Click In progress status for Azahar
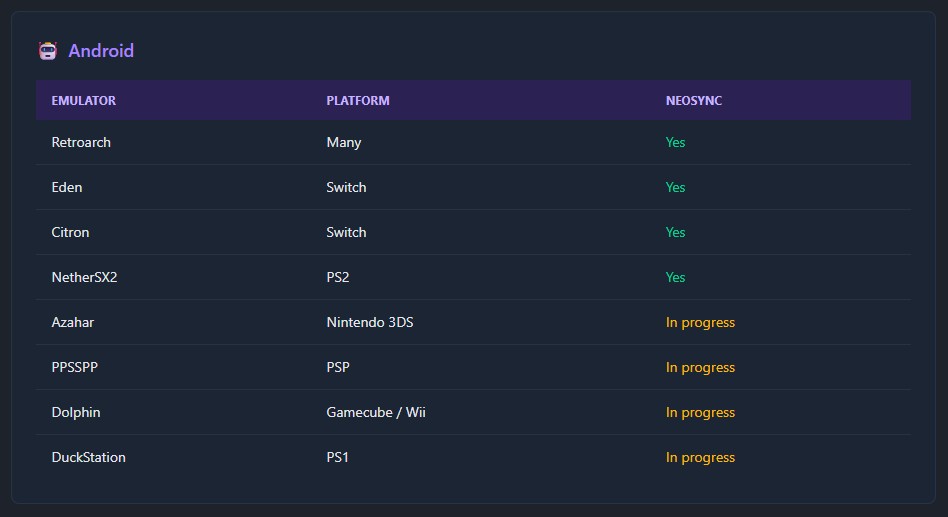The image size is (948, 517). tap(700, 323)
